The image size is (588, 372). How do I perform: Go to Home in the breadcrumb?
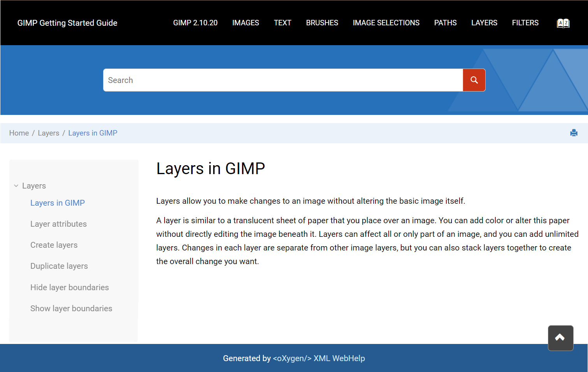point(19,133)
